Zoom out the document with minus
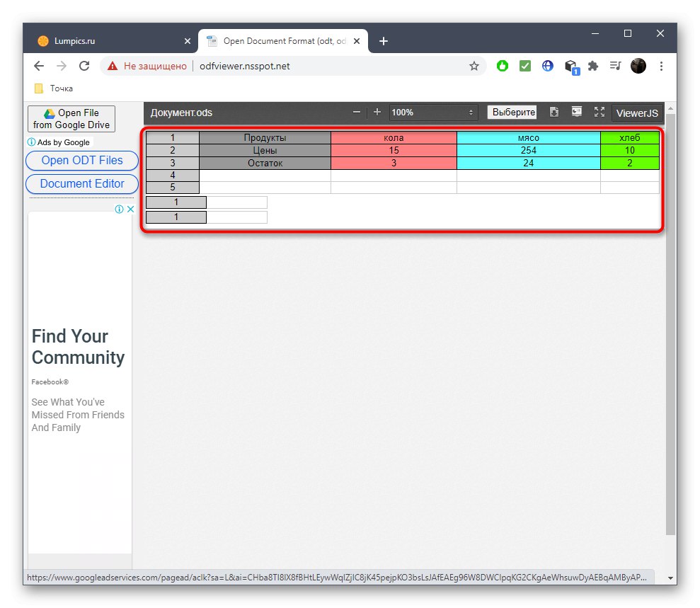This screenshot has width=700, height=608. coord(356,112)
